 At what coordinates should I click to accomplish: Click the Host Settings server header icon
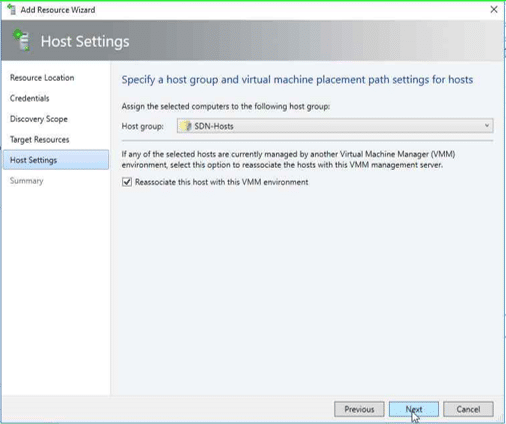[22, 40]
